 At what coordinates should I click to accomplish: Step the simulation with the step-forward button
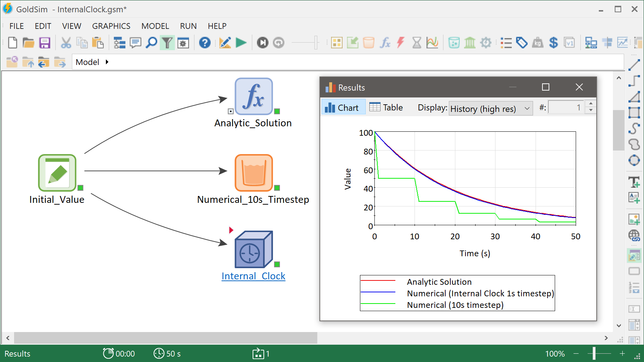263,43
